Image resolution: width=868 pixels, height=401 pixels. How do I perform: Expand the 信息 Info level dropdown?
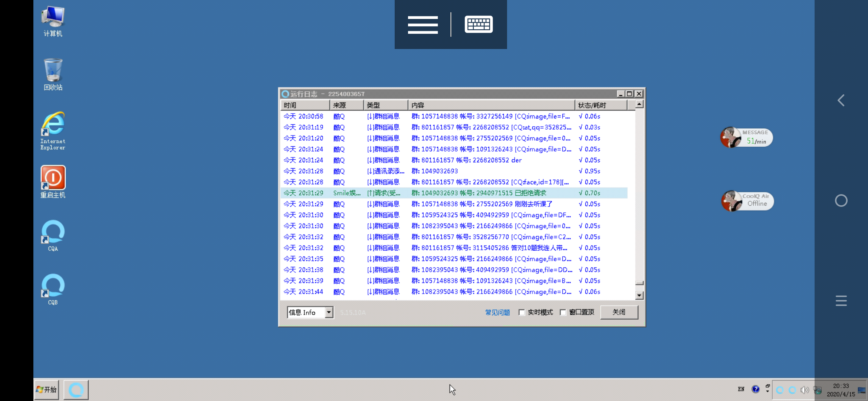tap(329, 312)
